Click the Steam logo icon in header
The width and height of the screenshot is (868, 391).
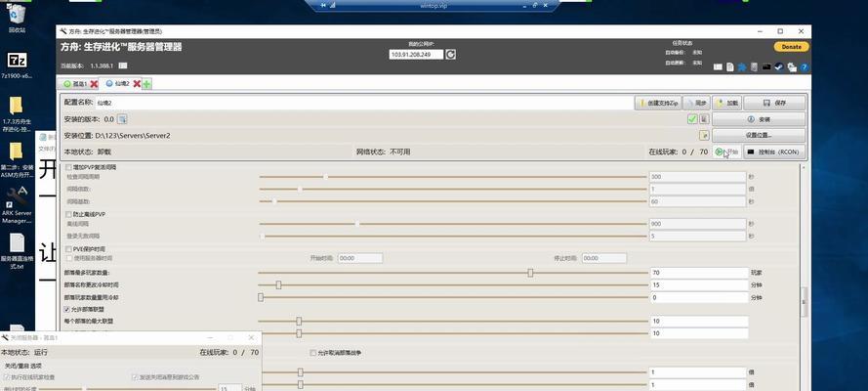pyautogui.click(x=779, y=67)
